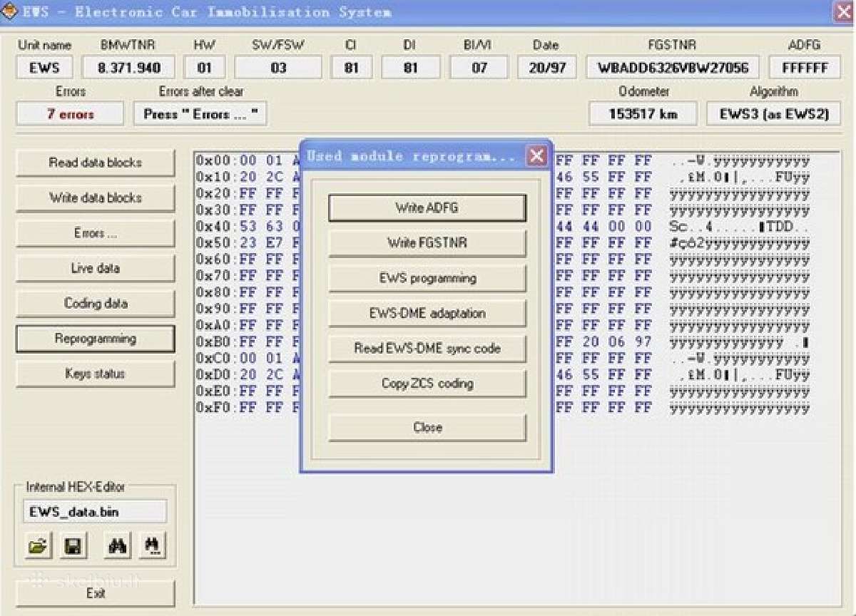This screenshot has height=616, width=856.
Task: Open a file with the folder icon
Action: coord(38,548)
